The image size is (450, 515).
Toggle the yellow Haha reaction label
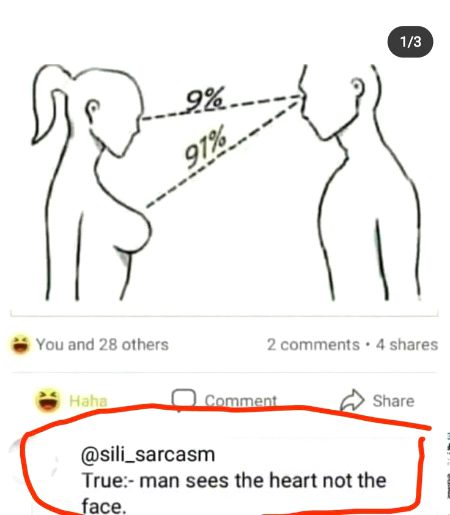[88, 401]
